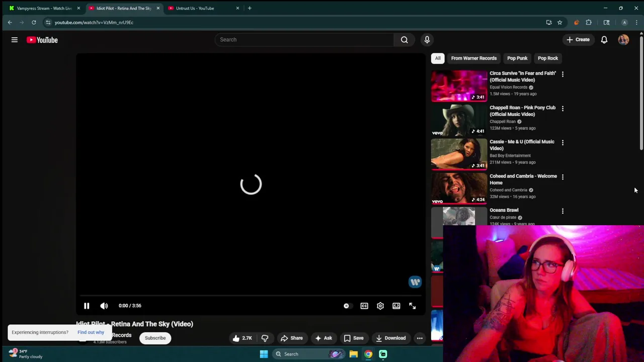Viewport: 644px width, 362px height.
Task: Click the Create button
Action: (578, 40)
